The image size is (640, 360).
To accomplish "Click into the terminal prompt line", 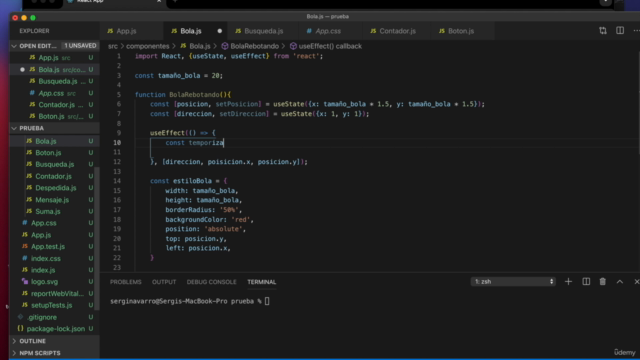I will [190, 301].
